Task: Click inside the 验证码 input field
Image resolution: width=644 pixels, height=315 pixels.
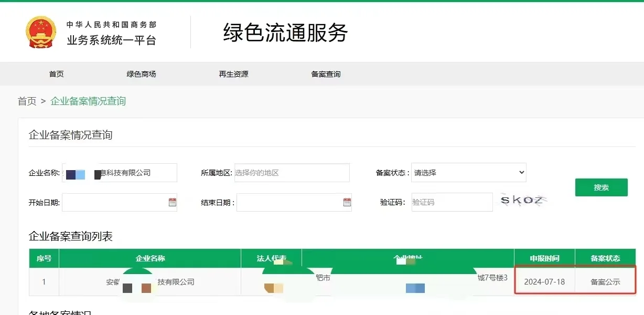Action: pyautogui.click(x=452, y=202)
